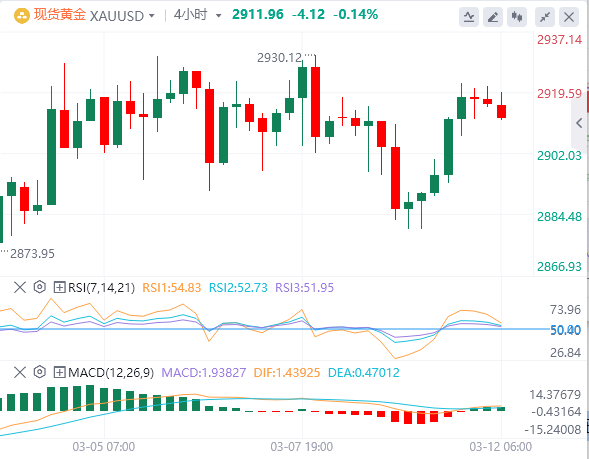Click the gold XAUUSD symbol logo
Screen dimensions: 589x459
(x=22, y=16)
